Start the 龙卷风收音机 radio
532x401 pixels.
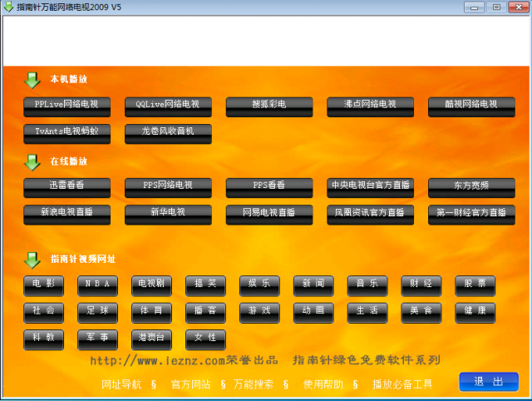[168, 131]
